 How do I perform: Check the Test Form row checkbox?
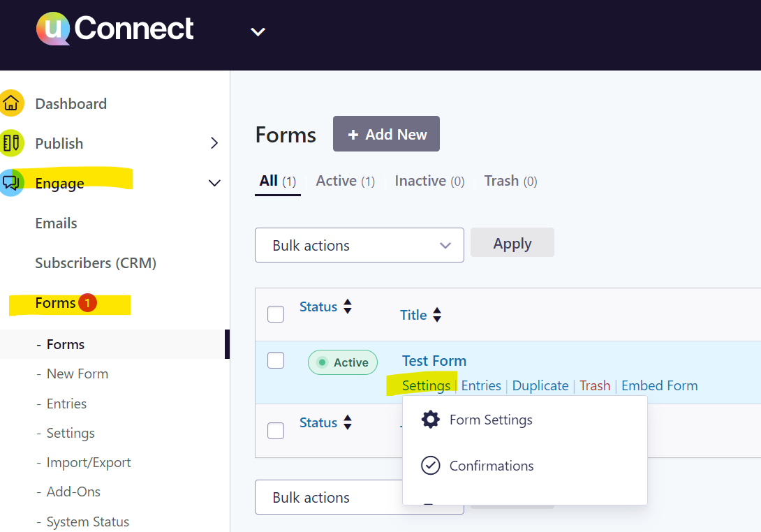point(276,360)
